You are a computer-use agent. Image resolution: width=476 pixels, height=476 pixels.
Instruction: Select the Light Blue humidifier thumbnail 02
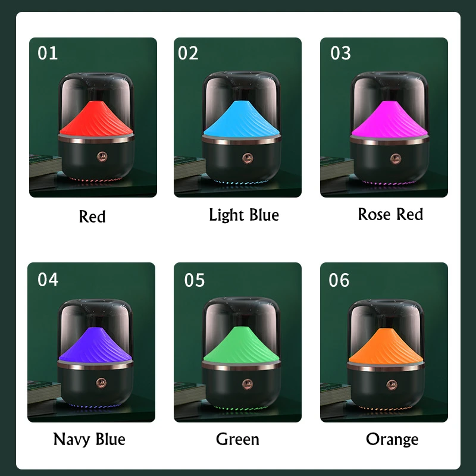pyautogui.click(x=237, y=117)
